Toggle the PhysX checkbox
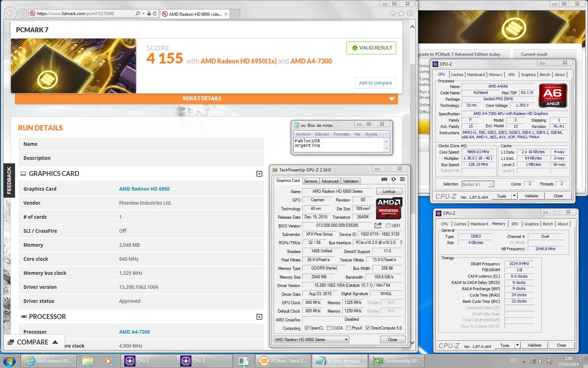 point(348,328)
